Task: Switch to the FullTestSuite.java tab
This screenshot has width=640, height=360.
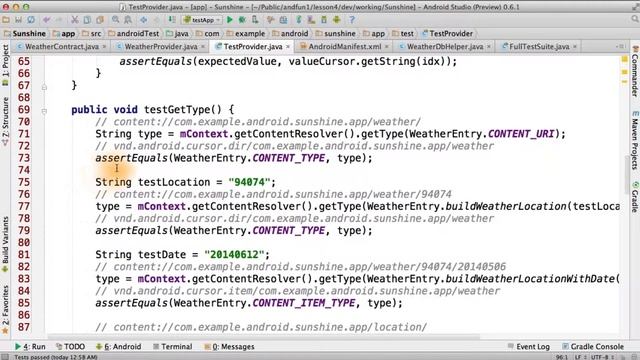Action: (x=539, y=47)
